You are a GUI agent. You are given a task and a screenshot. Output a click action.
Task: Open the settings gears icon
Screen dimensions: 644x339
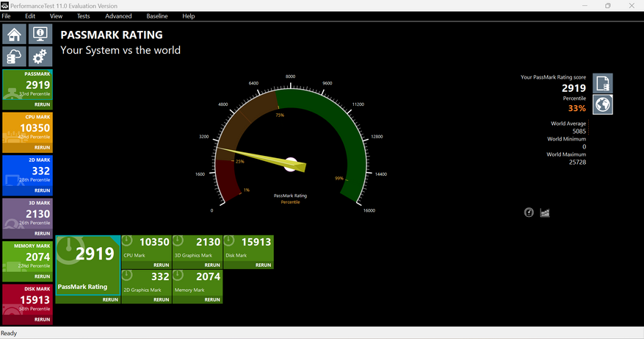pyautogui.click(x=40, y=57)
